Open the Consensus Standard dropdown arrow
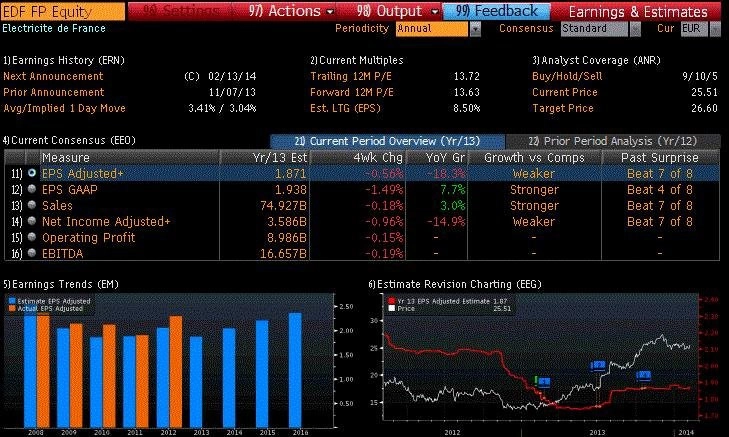The image size is (729, 437). (635, 29)
